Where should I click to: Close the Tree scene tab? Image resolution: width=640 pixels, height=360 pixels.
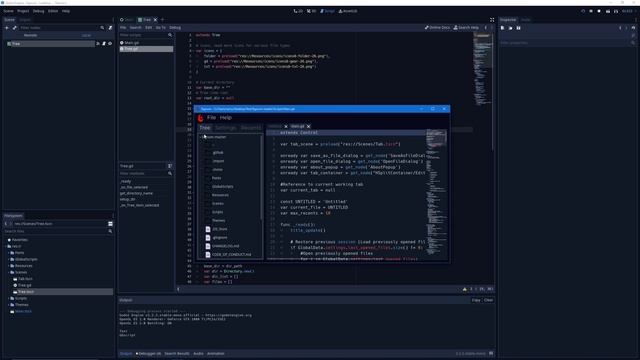155,20
